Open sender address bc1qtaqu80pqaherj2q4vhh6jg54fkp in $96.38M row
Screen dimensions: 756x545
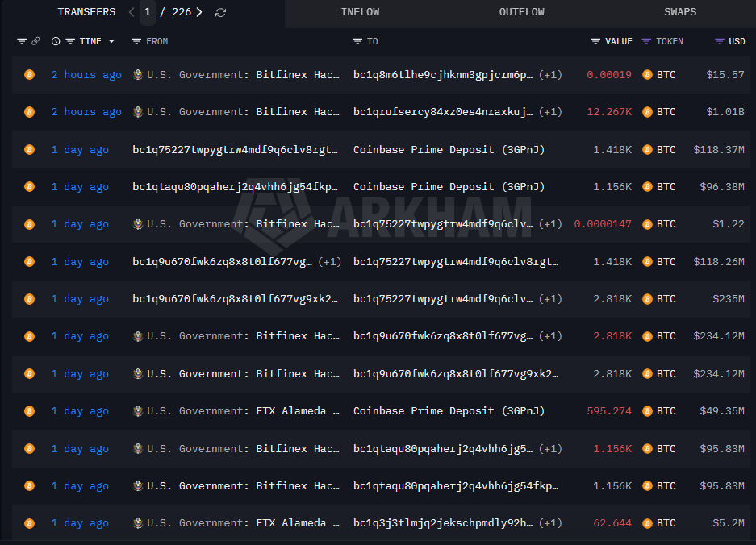coord(236,187)
